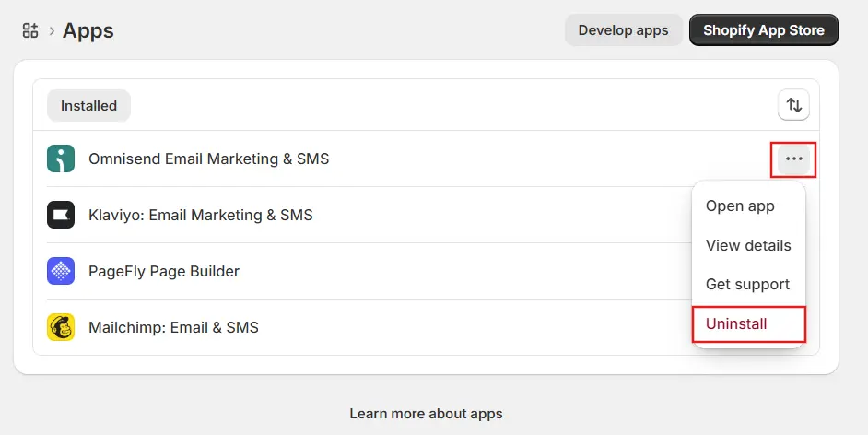The height and width of the screenshot is (435, 868).
Task: Click the Apps page heading
Action: point(88,30)
